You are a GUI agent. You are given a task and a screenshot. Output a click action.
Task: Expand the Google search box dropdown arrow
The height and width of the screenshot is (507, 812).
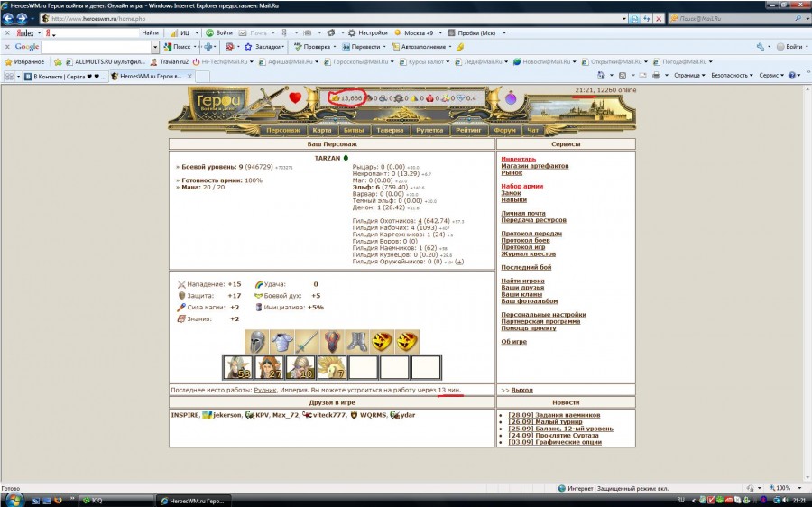155,47
